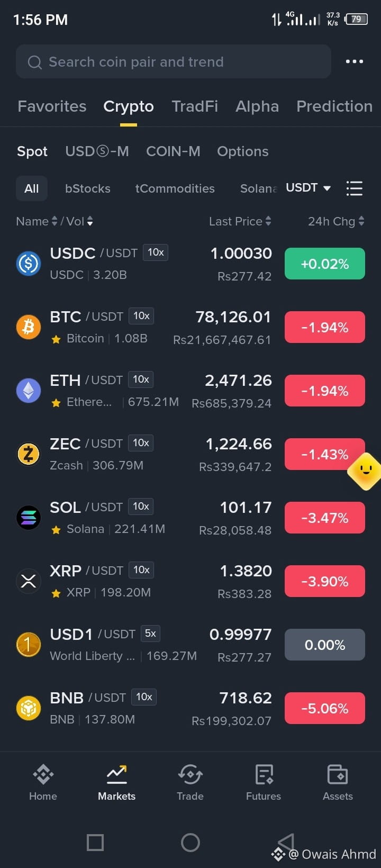Select the bStocks filter chip
The height and width of the screenshot is (868, 381).
88,188
